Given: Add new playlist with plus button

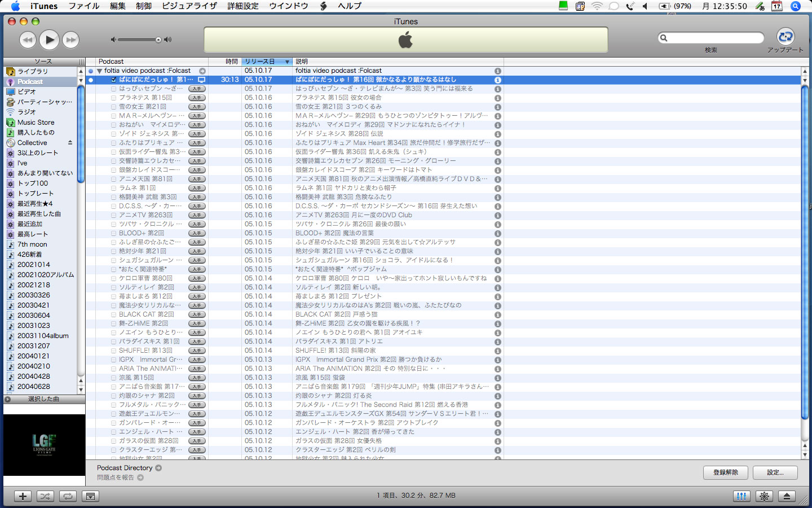Looking at the screenshot, I should (23, 496).
